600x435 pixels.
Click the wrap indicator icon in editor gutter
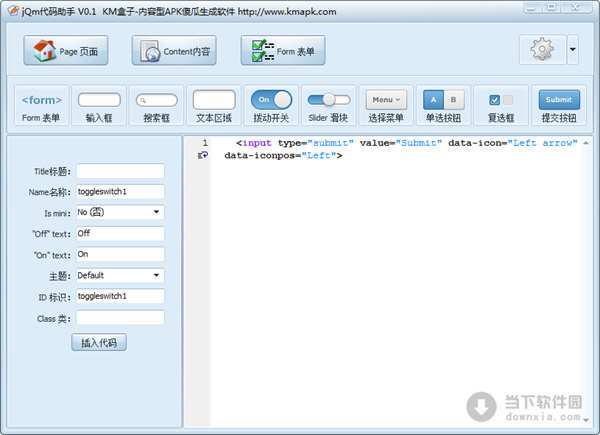click(x=204, y=156)
